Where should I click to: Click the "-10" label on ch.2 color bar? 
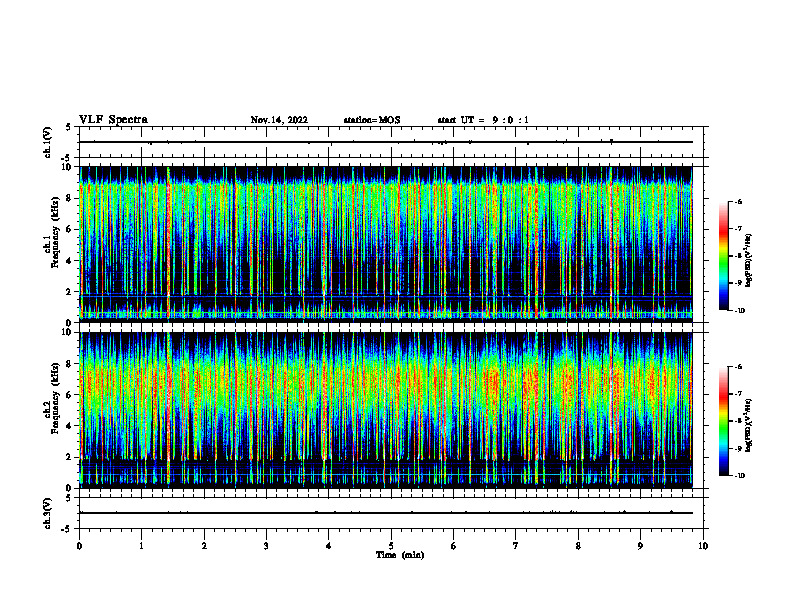point(739,476)
